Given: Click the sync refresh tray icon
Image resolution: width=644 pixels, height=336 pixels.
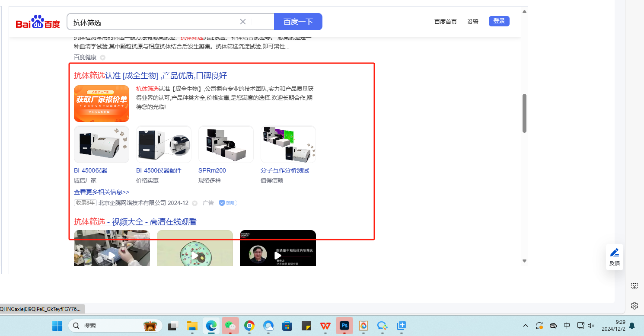Looking at the screenshot, I should pyautogui.click(x=539, y=326).
